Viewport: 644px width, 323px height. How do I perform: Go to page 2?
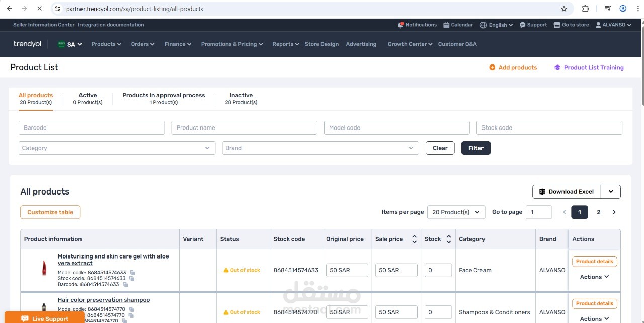point(598,212)
